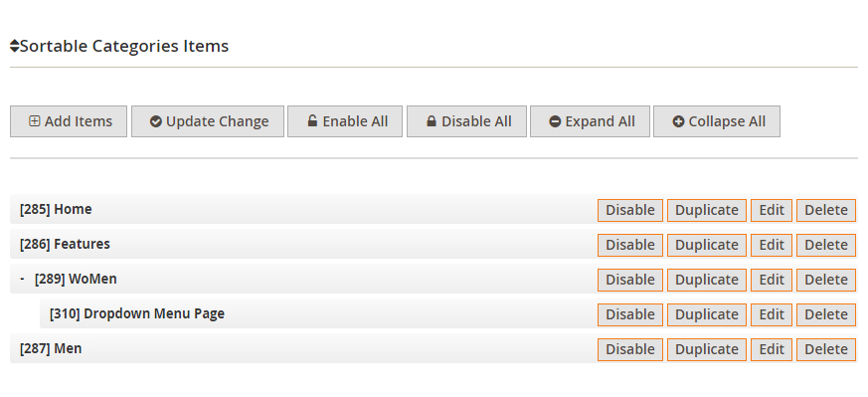
Task: Disable the Features menu item
Action: [630, 245]
